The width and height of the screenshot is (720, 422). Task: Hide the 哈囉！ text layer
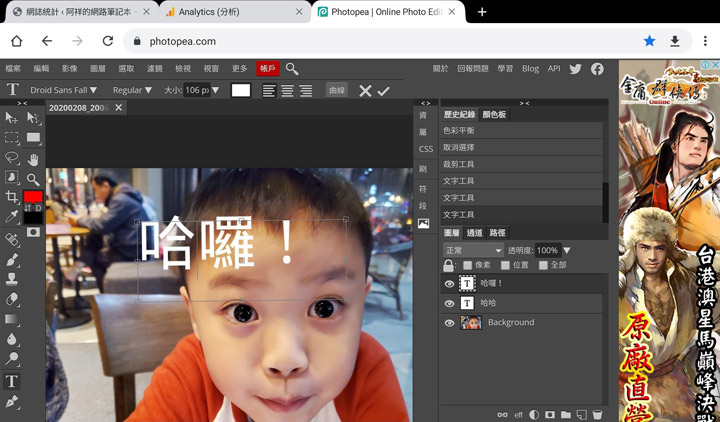pyautogui.click(x=450, y=284)
